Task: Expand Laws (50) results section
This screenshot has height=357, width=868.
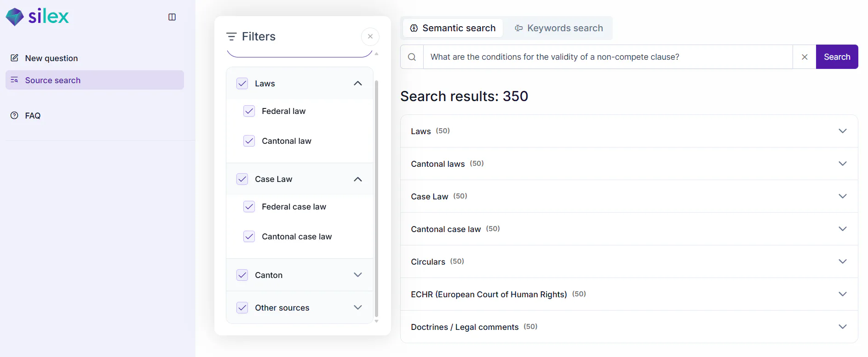Action: (x=629, y=131)
